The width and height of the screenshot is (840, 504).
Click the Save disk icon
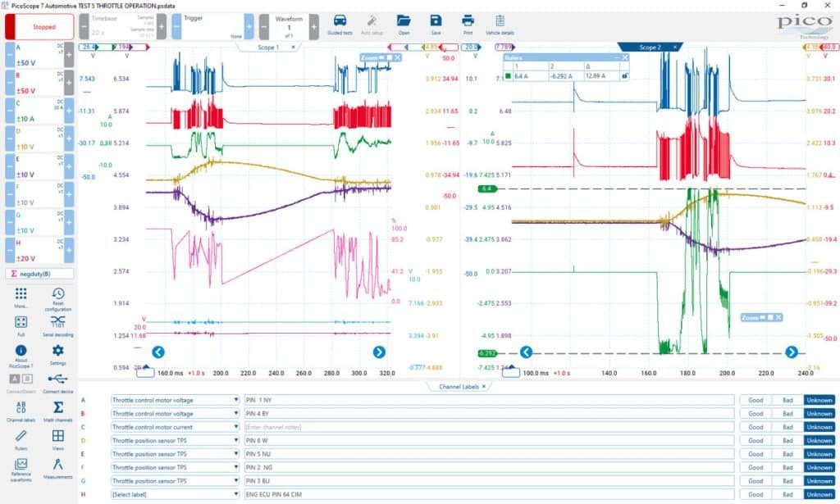coord(436,21)
